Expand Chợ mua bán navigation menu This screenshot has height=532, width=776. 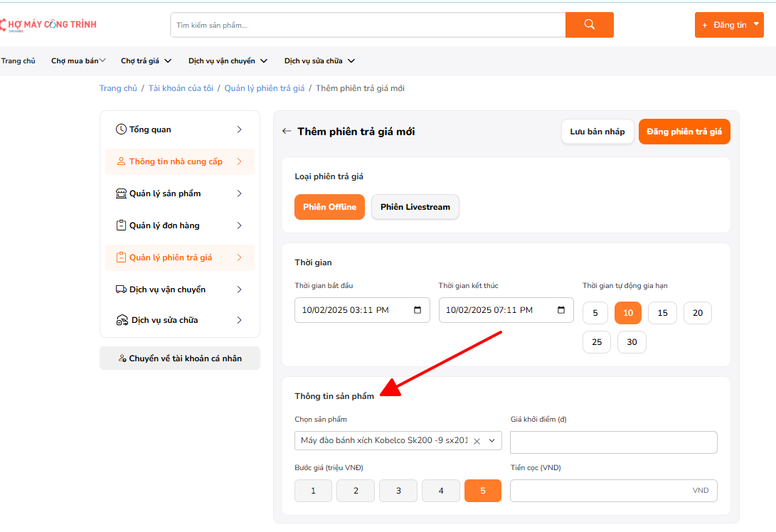(x=78, y=61)
